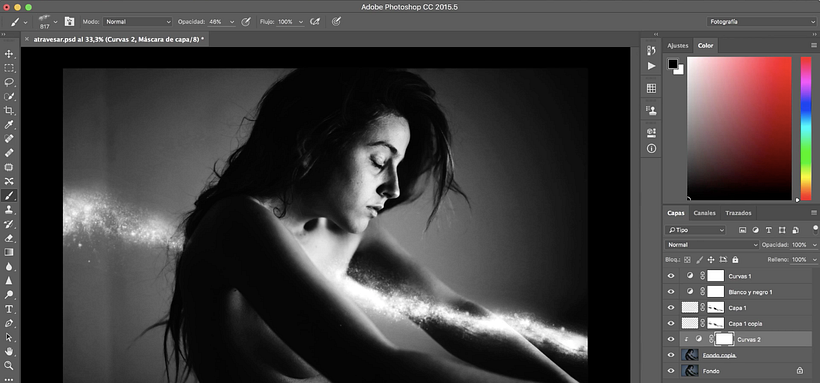The height and width of the screenshot is (383, 820).
Task: Enable airbrush-style build-up effects
Action: pos(315,21)
